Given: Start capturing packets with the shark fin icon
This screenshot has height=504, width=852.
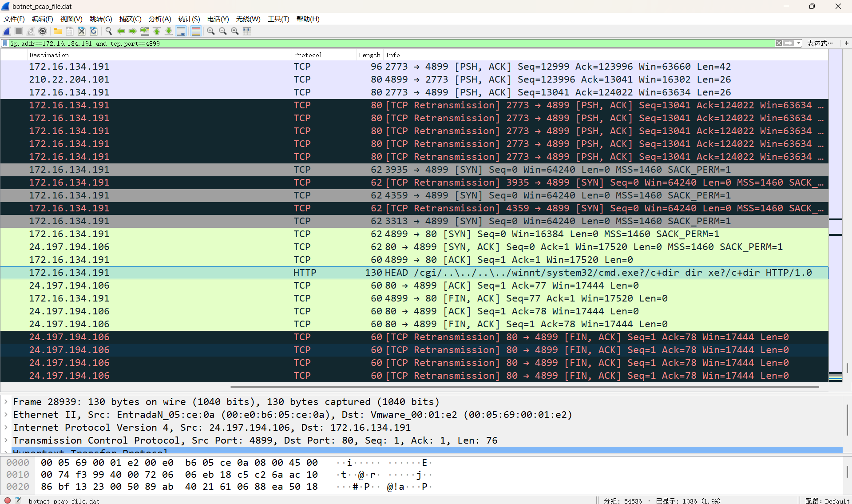Looking at the screenshot, I should click(x=7, y=31).
